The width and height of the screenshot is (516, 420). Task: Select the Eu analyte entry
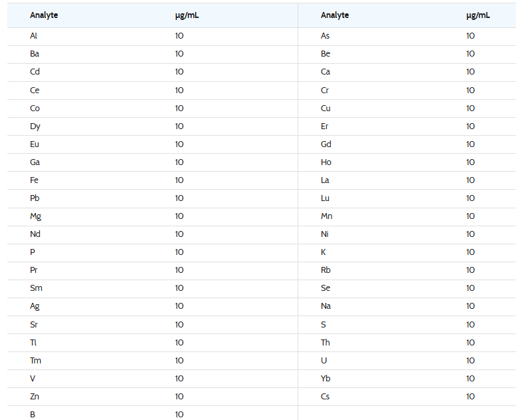click(x=35, y=144)
